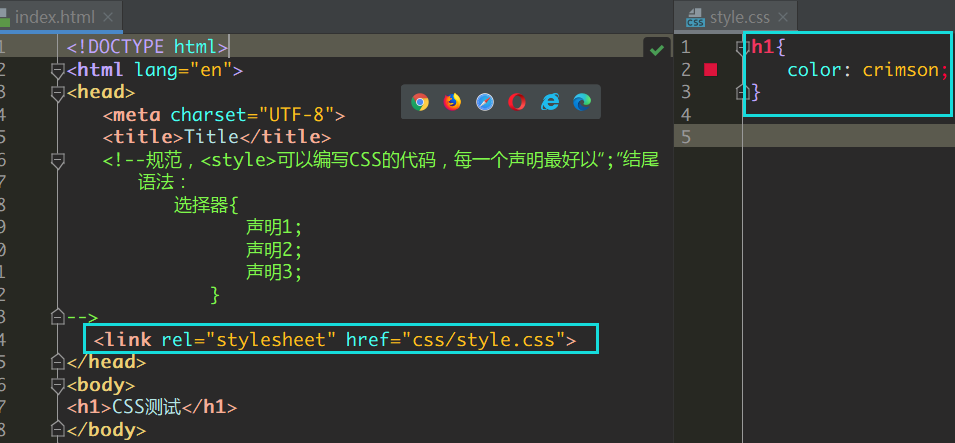Click the color: crimson; declaration
The image size is (955, 443).
(x=868, y=69)
